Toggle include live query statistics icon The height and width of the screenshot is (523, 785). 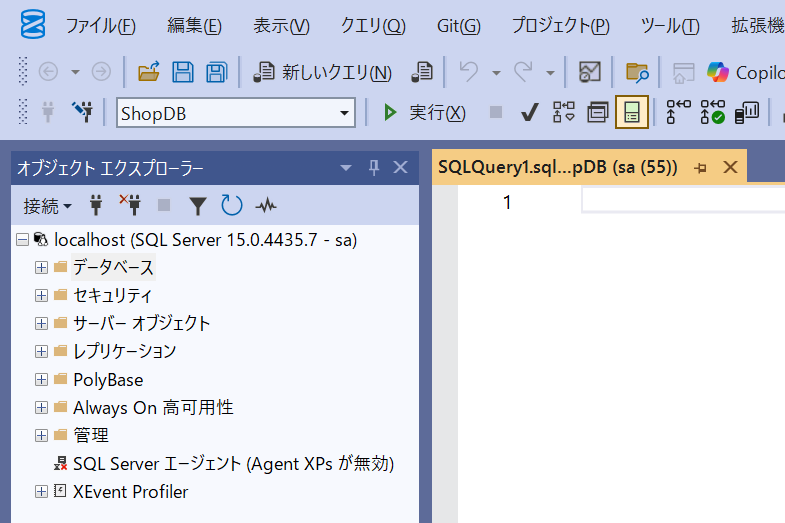(712, 112)
